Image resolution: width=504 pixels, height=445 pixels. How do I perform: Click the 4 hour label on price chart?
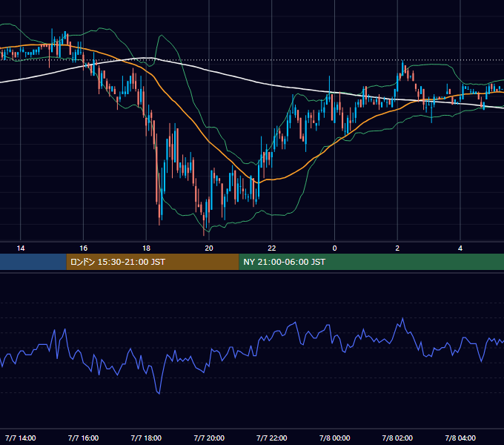pyautogui.click(x=460, y=248)
